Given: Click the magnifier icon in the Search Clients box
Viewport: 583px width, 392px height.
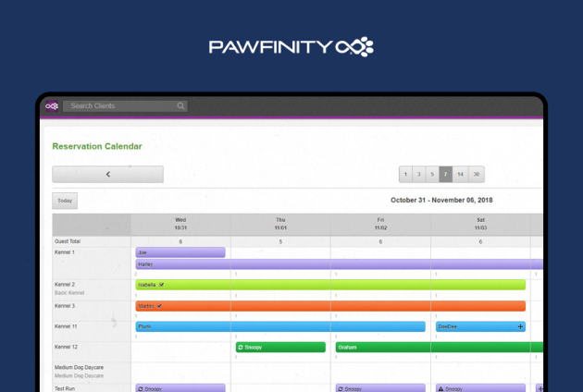Looking at the screenshot, I should pyautogui.click(x=180, y=106).
